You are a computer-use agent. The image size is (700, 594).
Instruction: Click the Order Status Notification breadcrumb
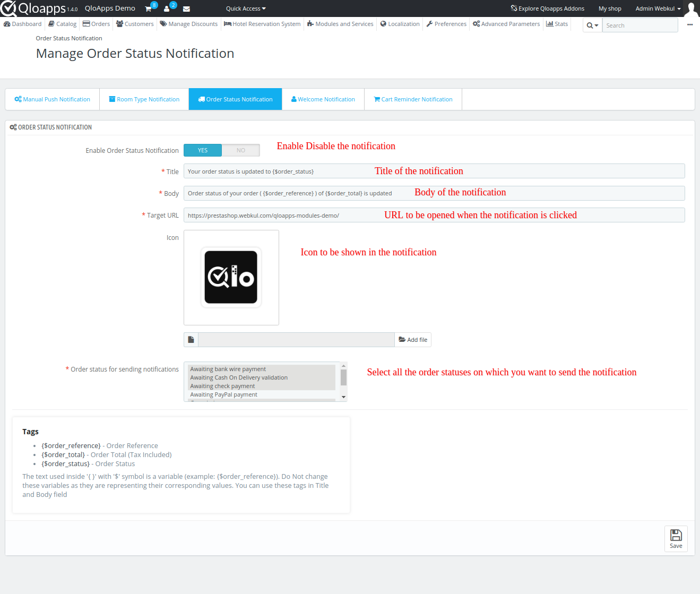coord(69,38)
